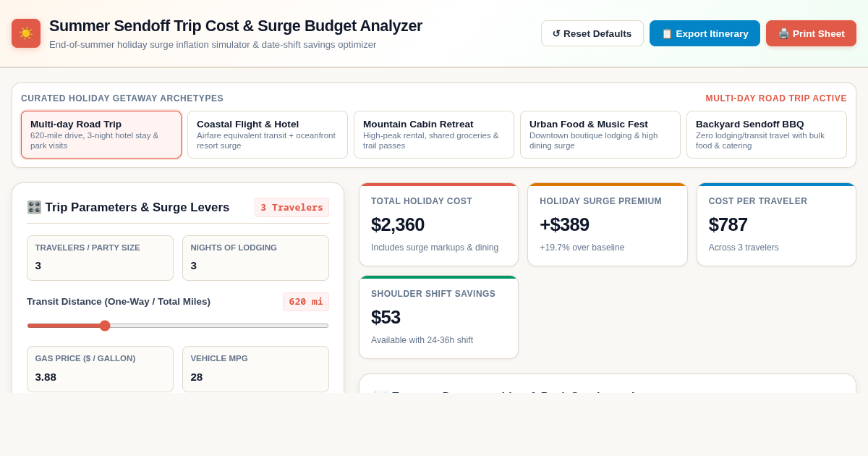Open Print Sheet
The height and width of the screenshot is (456, 868).
[x=811, y=33]
